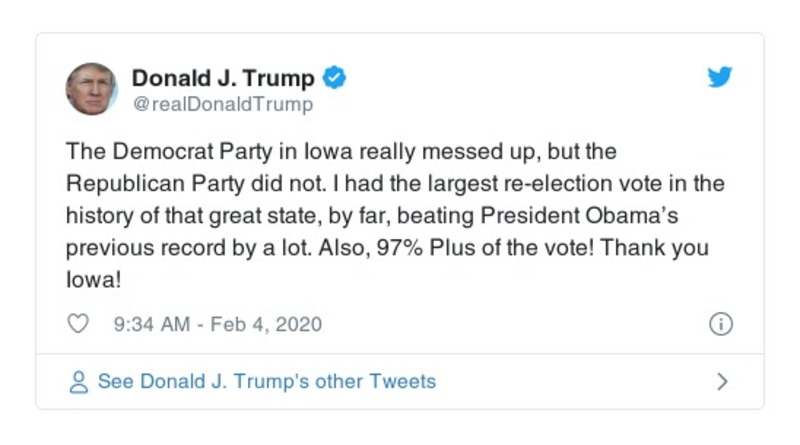Click the Twitter bird logo

pyautogui.click(x=720, y=77)
